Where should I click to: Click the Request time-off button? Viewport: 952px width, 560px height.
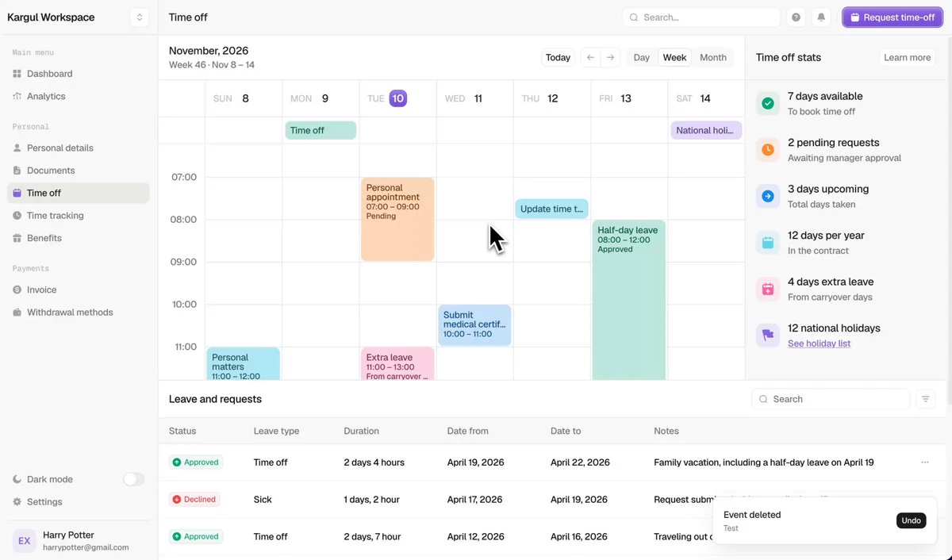pos(892,17)
